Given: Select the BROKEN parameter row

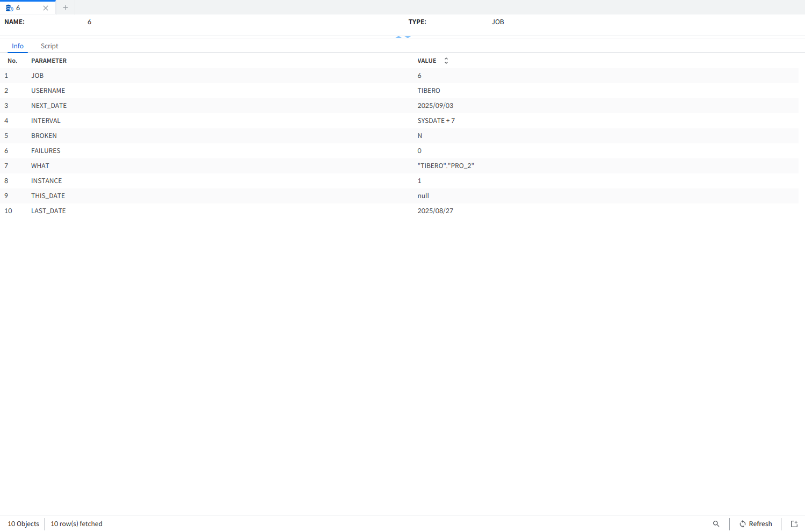Looking at the screenshot, I should tap(44, 136).
